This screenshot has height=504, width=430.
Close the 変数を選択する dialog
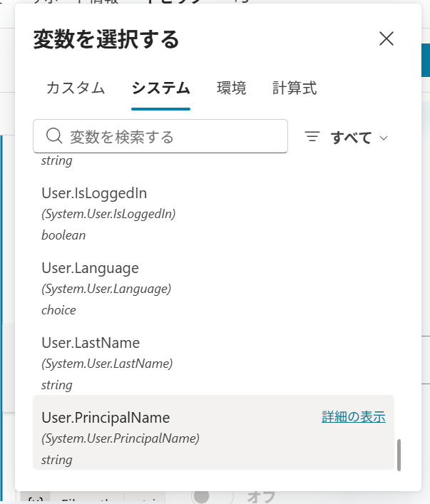click(x=387, y=39)
